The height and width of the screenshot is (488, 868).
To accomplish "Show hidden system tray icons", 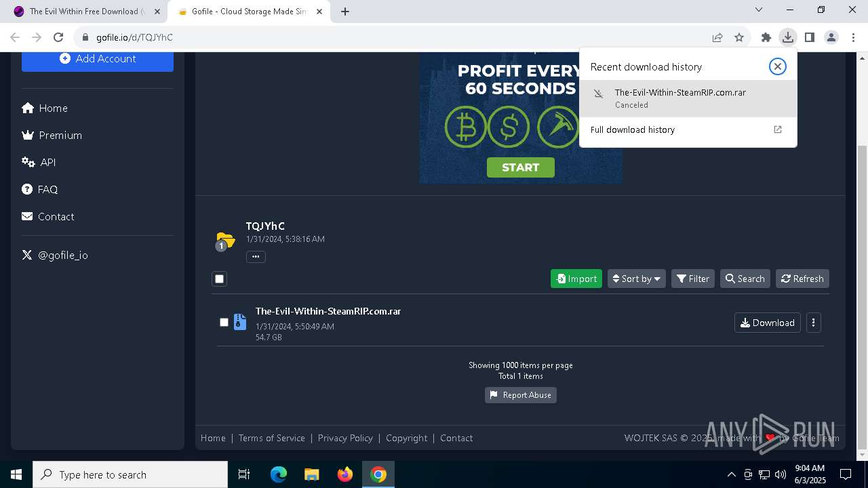I will click(x=731, y=474).
